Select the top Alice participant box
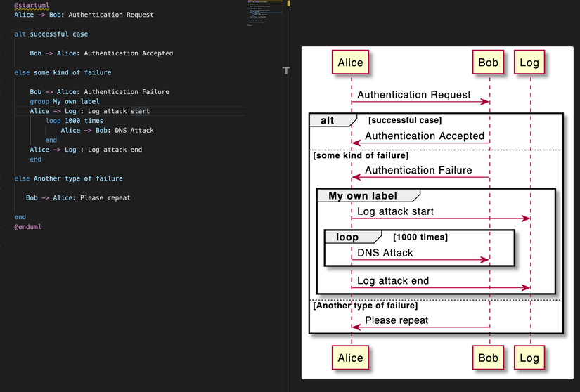Viewport: 580px width, 392px height. point(350,63)
